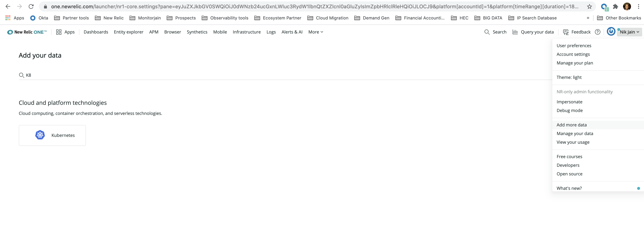The height and width of the screenshot is (246, 644).
Task: Navigate to APM
Action: pyautogui.click(x=154, y=32)
